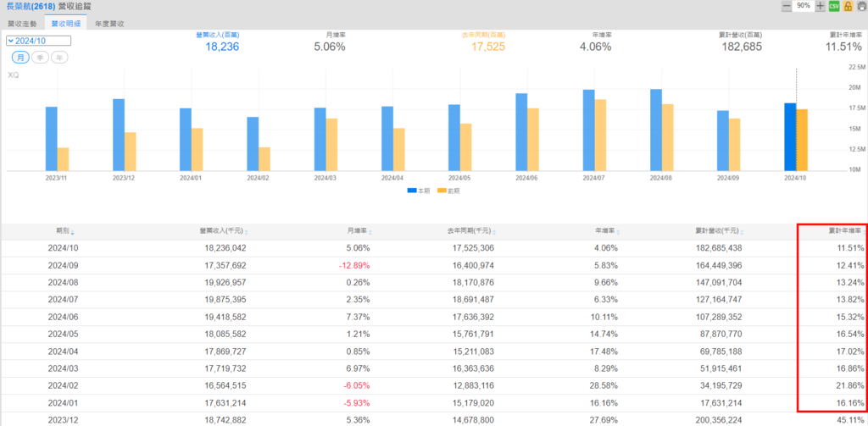Select the 季 (quarterly) period option
This screenshot has height=426, width=868.
click(x=40, y=58)
